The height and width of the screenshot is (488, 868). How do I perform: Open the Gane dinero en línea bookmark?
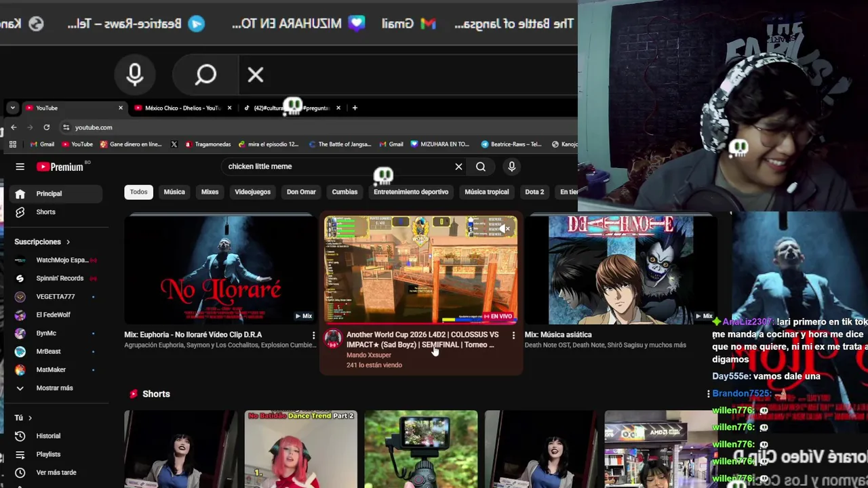point(131,144)
